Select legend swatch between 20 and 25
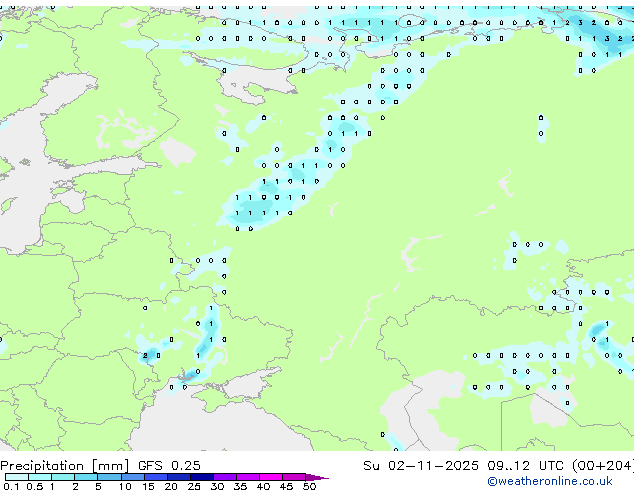634x490 pixels. coord(178,477)
